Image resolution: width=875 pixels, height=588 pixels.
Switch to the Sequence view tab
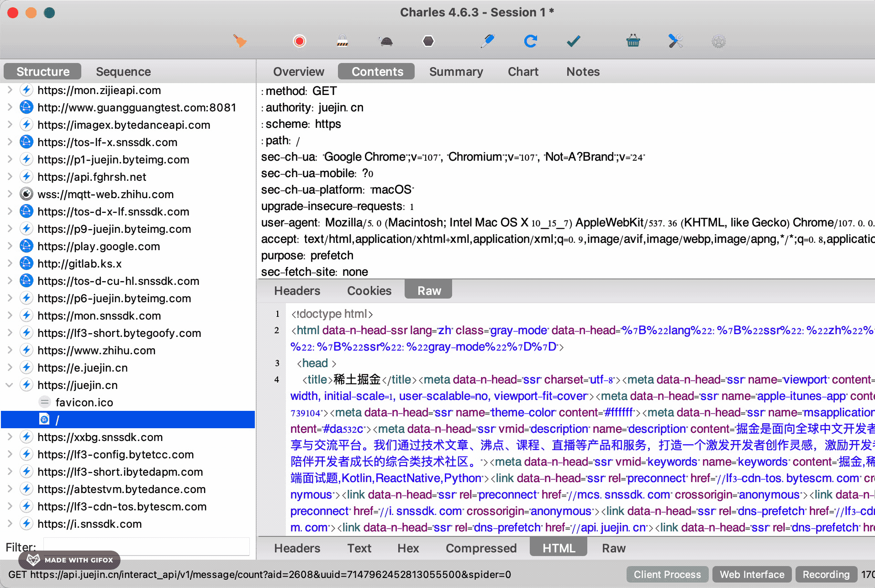click(x=123, y=71)
